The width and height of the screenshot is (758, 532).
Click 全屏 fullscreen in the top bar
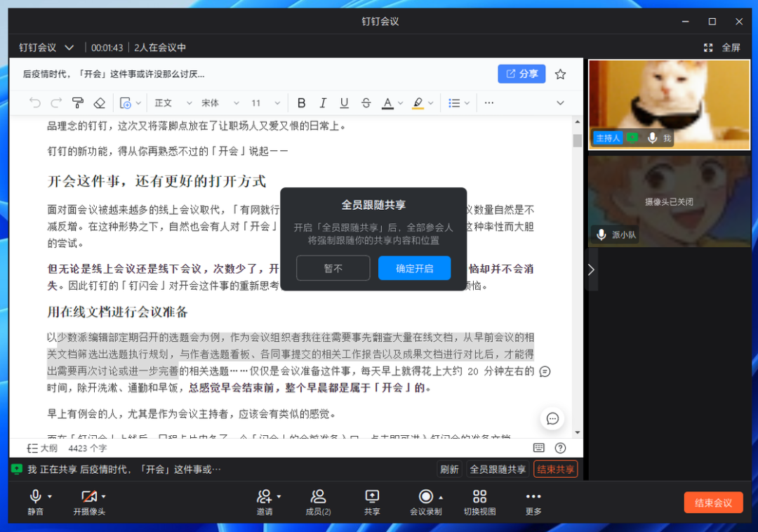pyautogui.click(x=722, y=48)
